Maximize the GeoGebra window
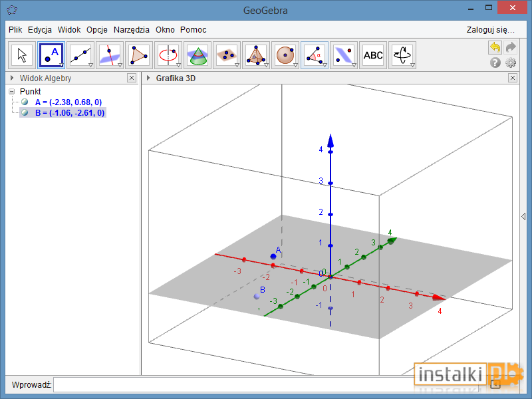This screenshot has height=399, width=532. coord(489,7)
